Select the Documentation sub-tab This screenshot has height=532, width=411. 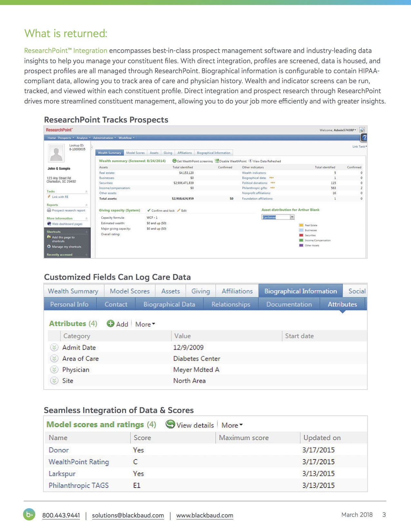[x=289, y=304]
